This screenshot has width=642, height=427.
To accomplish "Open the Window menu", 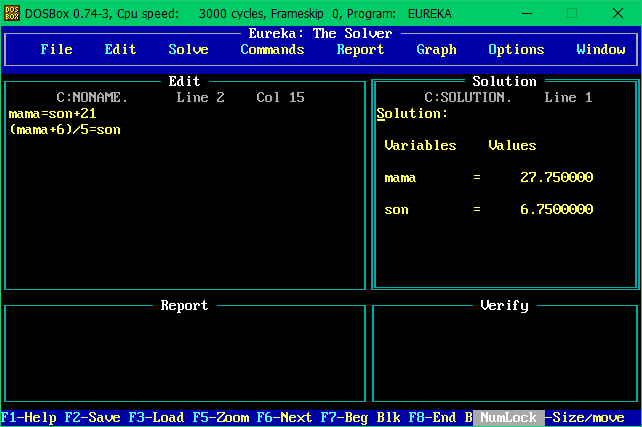I will coord(601,50).
